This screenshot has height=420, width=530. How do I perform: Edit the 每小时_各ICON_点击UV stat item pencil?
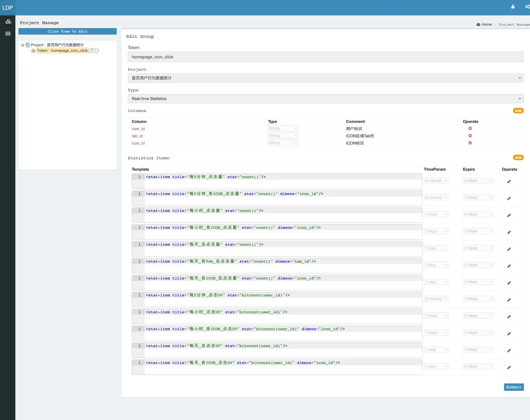point(509,334)
